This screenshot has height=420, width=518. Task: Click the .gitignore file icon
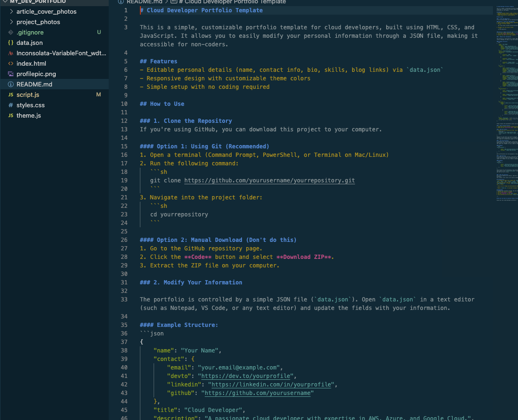pyautogui.click(x=11, y=32)
